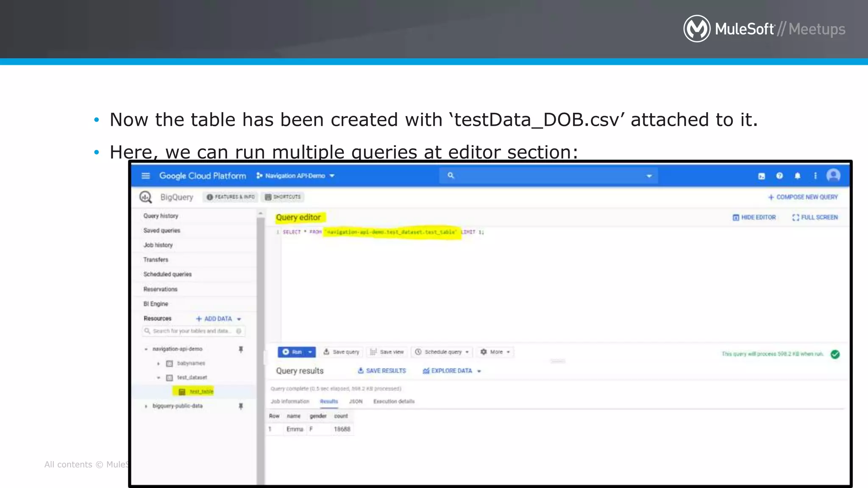
Task: Switch to the Execution details tab
Action: point(394,402)
